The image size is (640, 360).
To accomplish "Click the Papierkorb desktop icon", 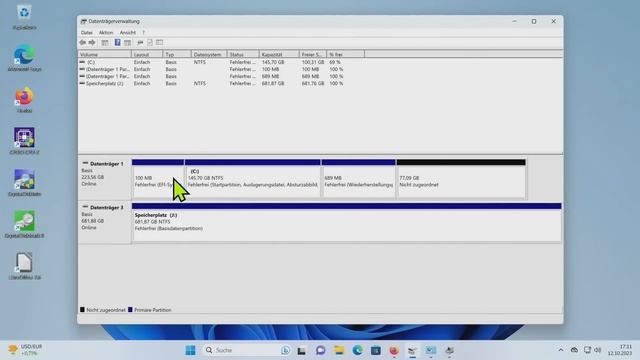I will [24, 17].
